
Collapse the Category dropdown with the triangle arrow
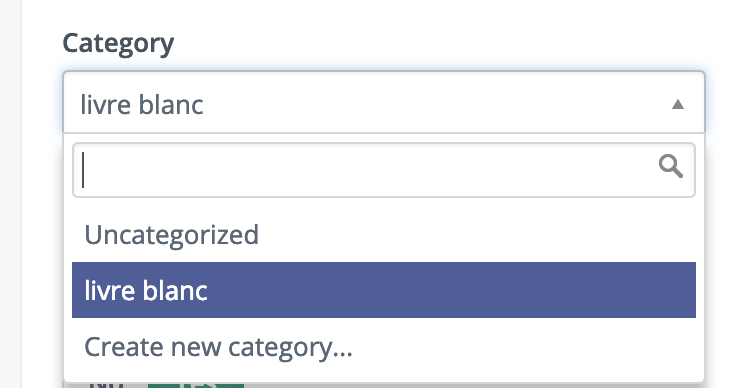678,104
